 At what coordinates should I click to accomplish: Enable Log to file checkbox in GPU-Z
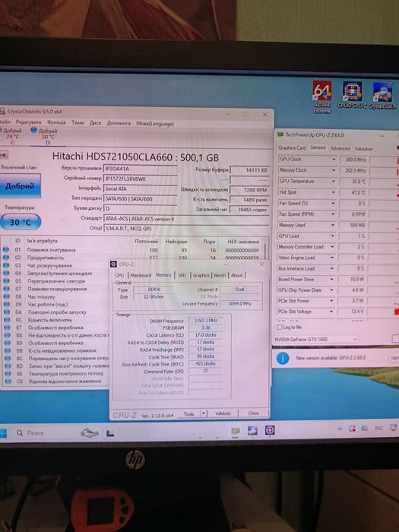pos(279,327)
